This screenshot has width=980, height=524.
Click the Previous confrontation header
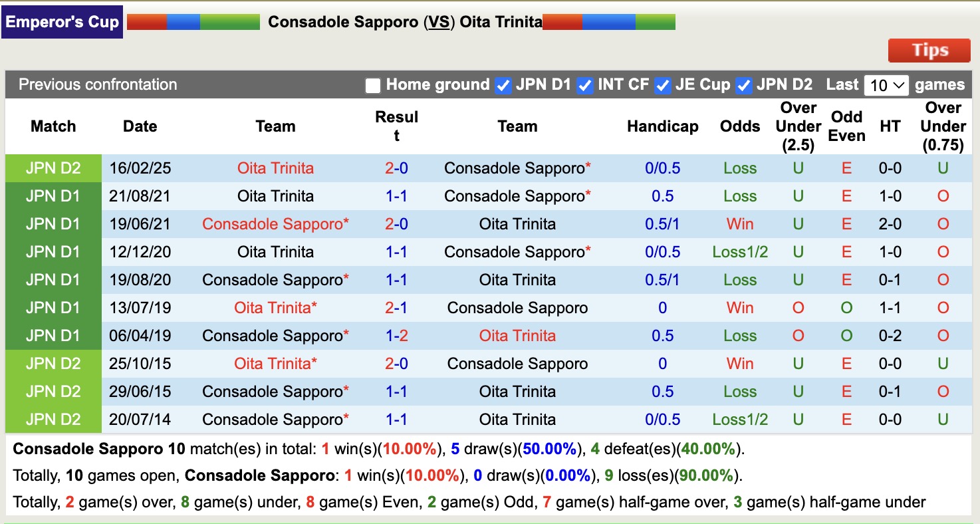pyautogui.click(x=97, y=85)
